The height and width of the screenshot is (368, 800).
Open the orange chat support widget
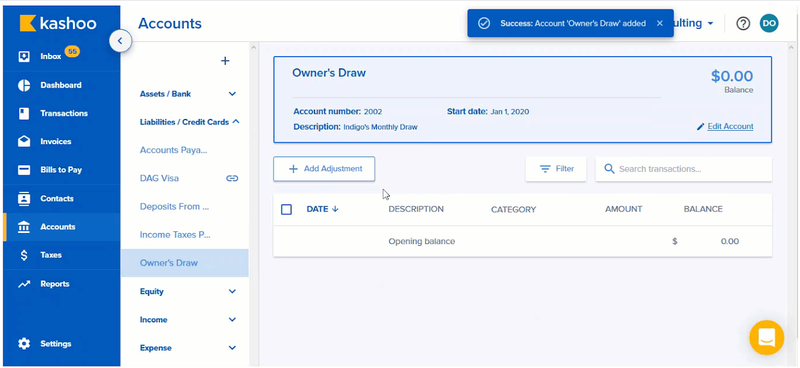click(x=766, y=337)
